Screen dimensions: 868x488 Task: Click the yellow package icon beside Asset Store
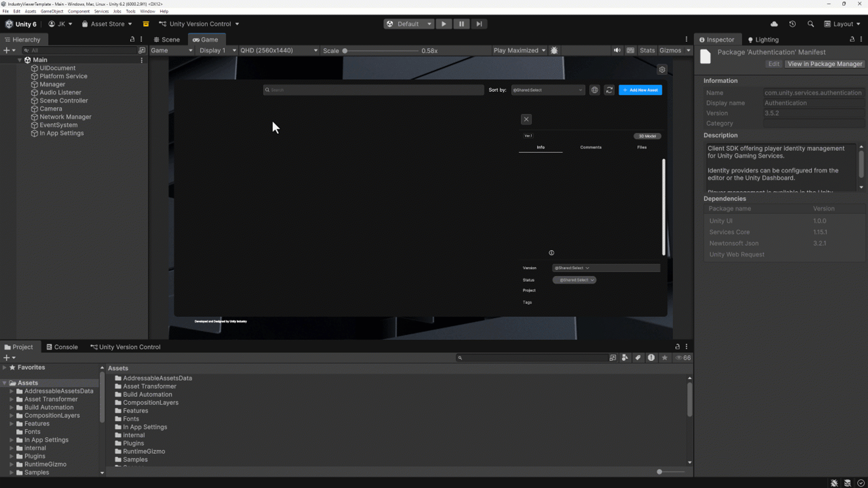pyautogui.click(x=146, y=24)
